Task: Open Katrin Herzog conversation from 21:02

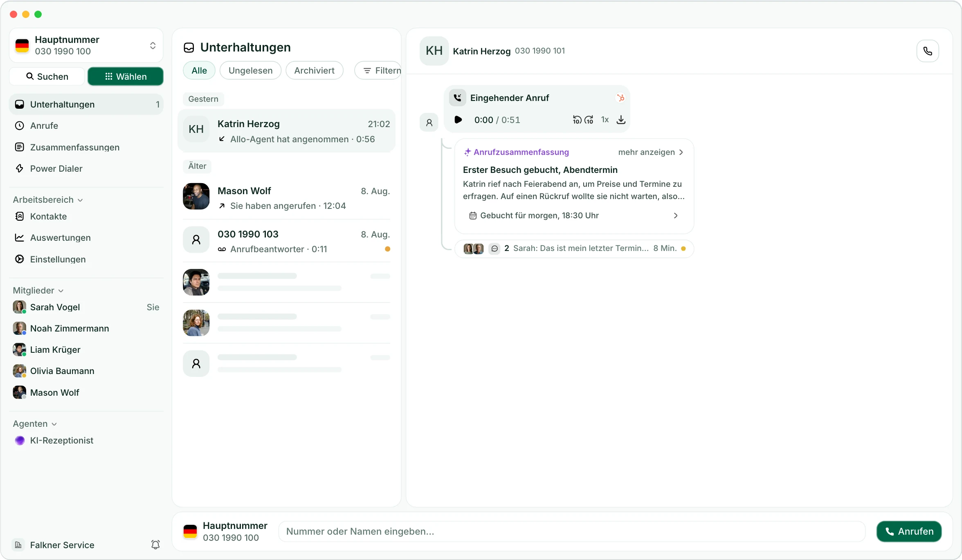Action: 286,131
